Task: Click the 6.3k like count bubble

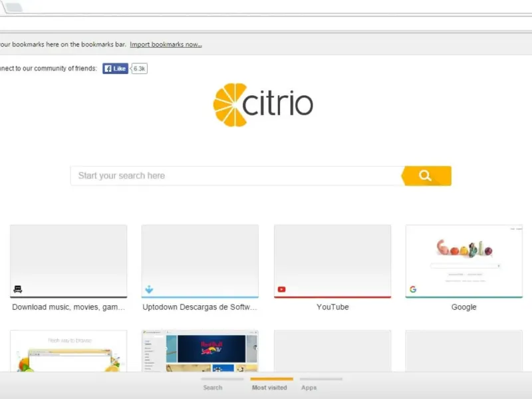Action: coord(140,68)
